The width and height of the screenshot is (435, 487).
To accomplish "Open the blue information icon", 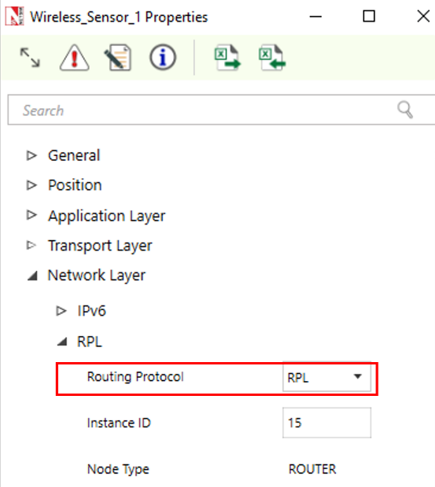I will click(x=162, y=57).
